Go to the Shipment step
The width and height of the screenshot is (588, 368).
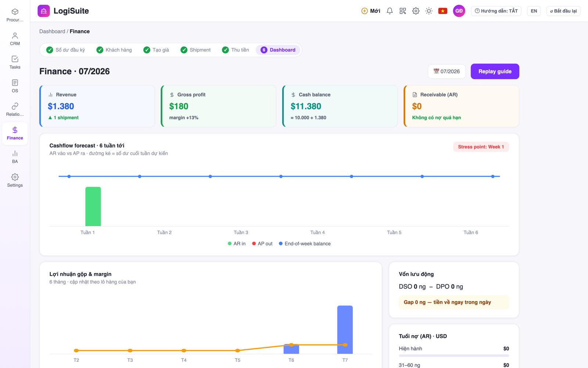[196, 50]
